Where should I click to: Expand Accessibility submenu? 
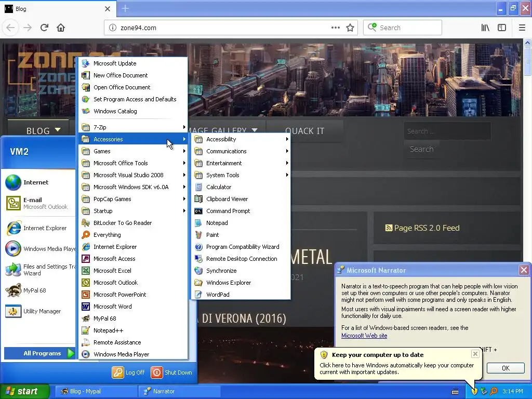tap(241, 139)
